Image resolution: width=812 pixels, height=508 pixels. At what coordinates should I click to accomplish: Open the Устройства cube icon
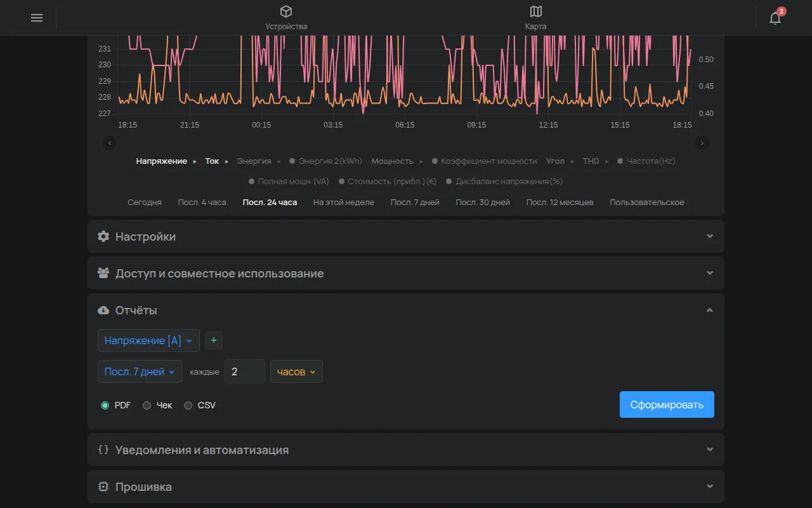tap(286, 11)
